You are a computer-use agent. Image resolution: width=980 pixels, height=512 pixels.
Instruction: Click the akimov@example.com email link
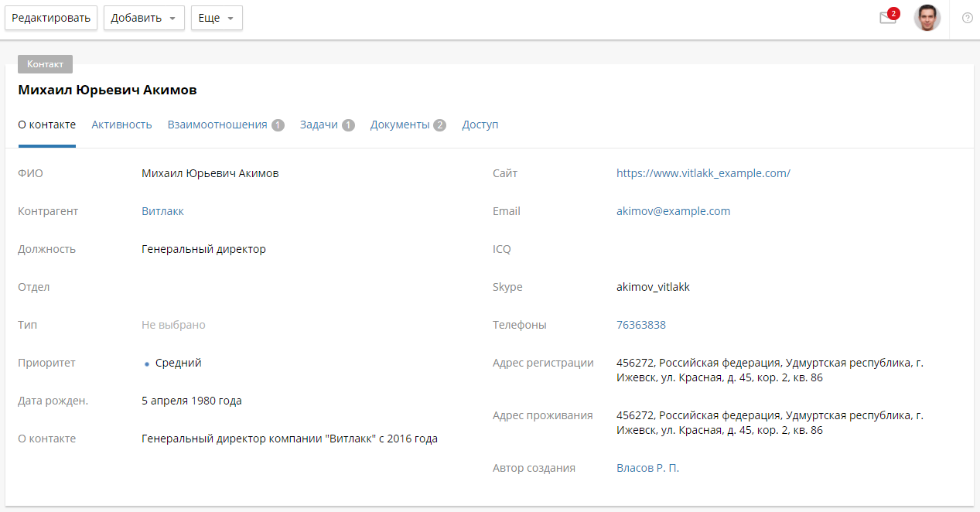673,211
